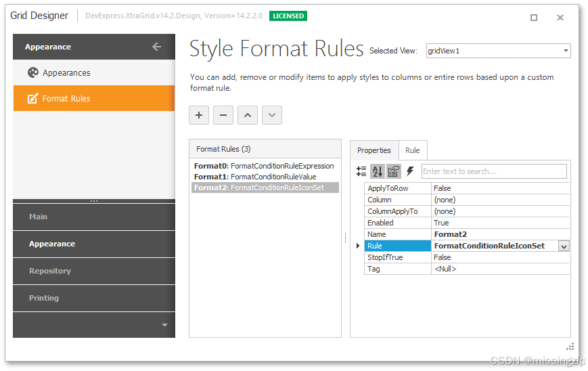Maximize the Grid Designer window
This screenshot has height=371, width=588.
(534, 17)
